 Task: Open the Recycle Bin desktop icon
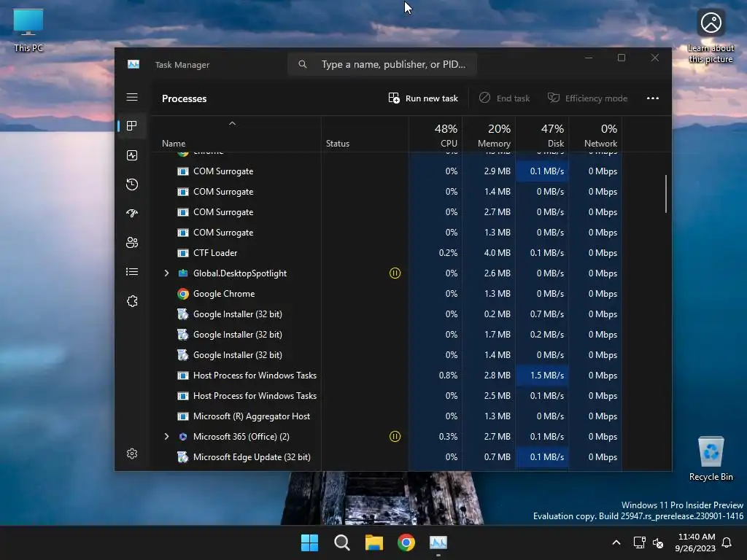click(x=711, y=459)
